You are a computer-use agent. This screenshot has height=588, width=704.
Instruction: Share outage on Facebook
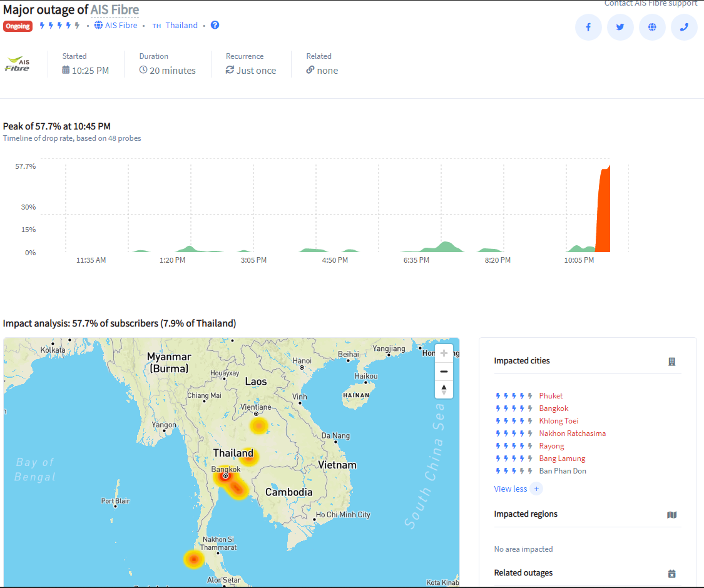point(588,27)
